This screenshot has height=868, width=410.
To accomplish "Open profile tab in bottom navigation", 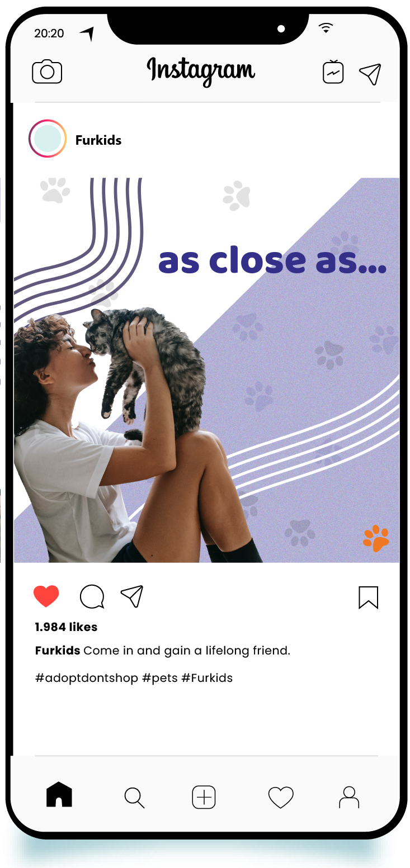I will (349, 797).
